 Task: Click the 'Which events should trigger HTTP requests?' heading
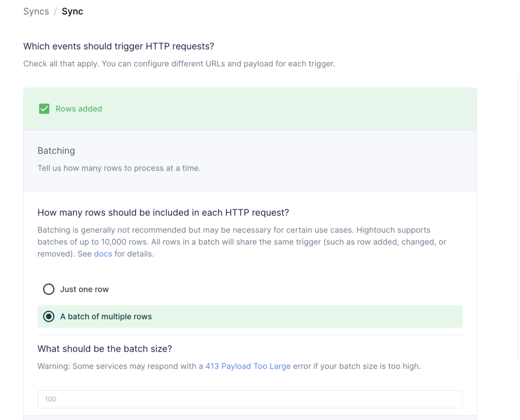[118, 46]
